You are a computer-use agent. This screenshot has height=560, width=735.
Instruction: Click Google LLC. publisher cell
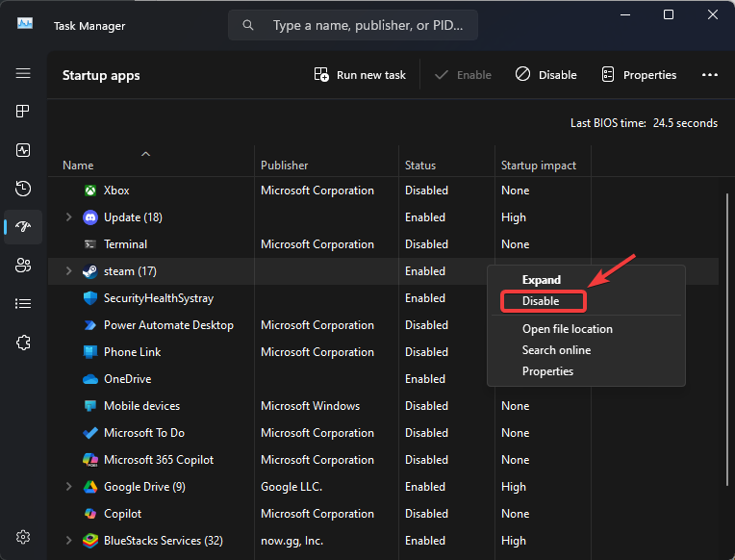[291, 487]
